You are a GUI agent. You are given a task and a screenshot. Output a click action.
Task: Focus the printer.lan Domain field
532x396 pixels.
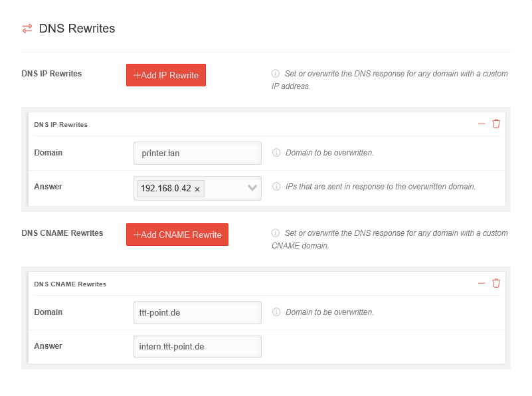point(197,153)
